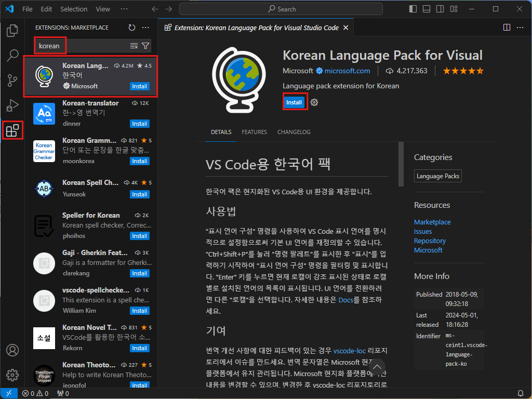Install Korean Language Pack from list
Screen dimensions: 532x399
coord(139,86)
